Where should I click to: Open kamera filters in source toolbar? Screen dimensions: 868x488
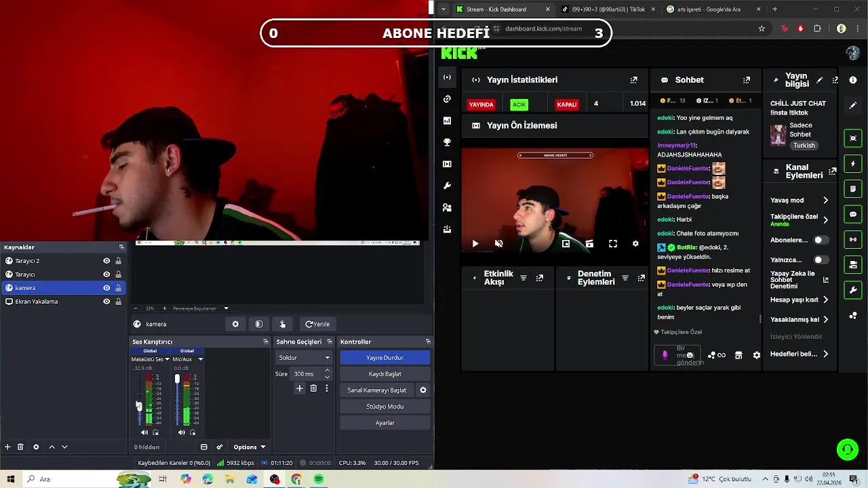tap(258, 324)
